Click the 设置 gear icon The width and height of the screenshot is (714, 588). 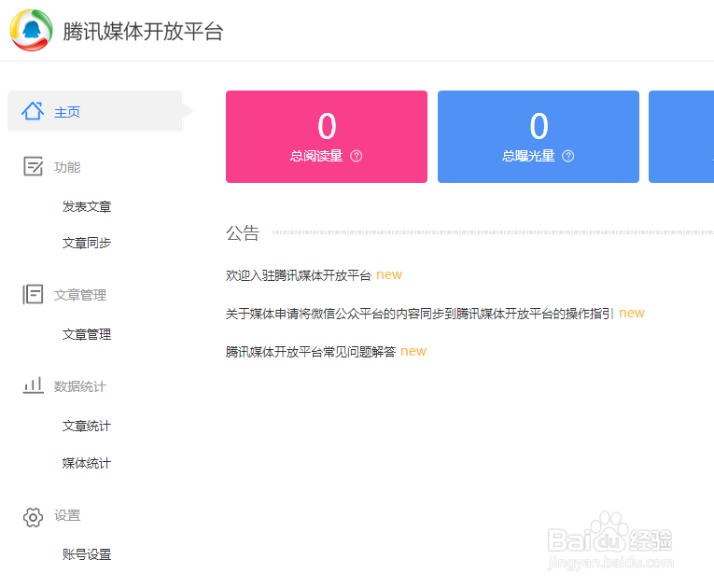point(33,517)
